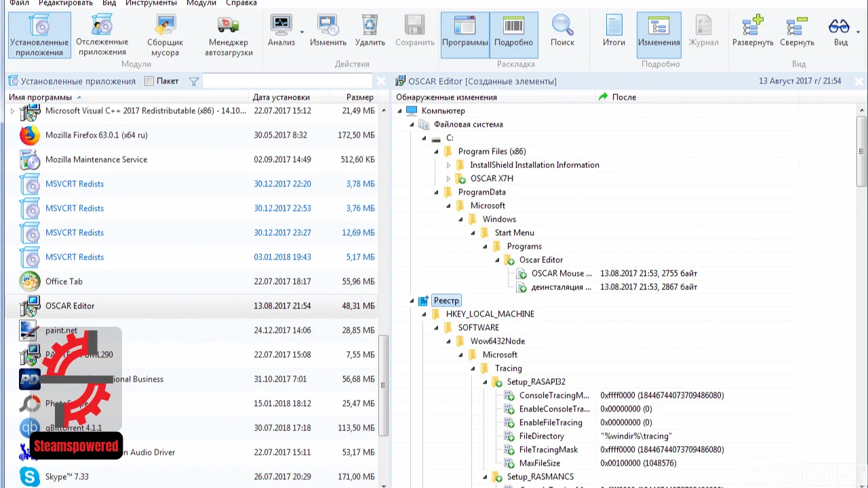The image size is (868, 488).
Task: Select Mozilla Maintenance Service entry
Action: click(192, 159)
